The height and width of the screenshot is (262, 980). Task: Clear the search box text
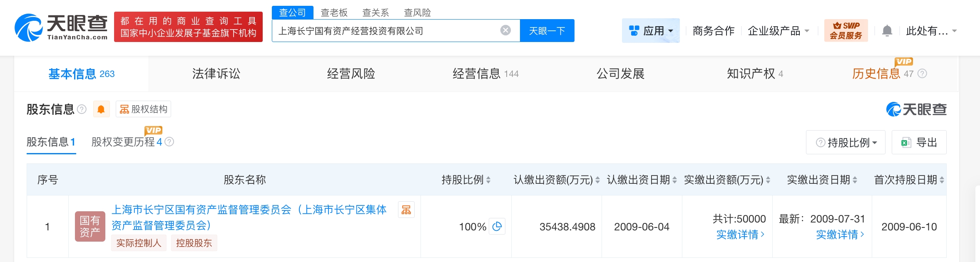pyautogui.click(x=505, y=30)
